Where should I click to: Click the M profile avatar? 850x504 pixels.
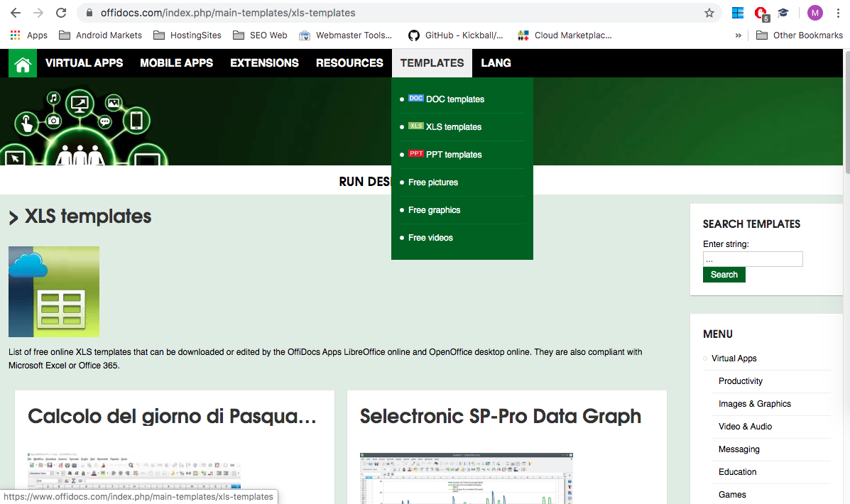point(814,12)
